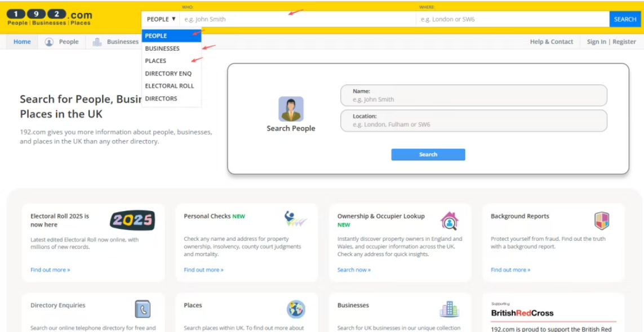Follow the Sign In link
Viewport: 644px width, 332px height.
click(596, 42)
